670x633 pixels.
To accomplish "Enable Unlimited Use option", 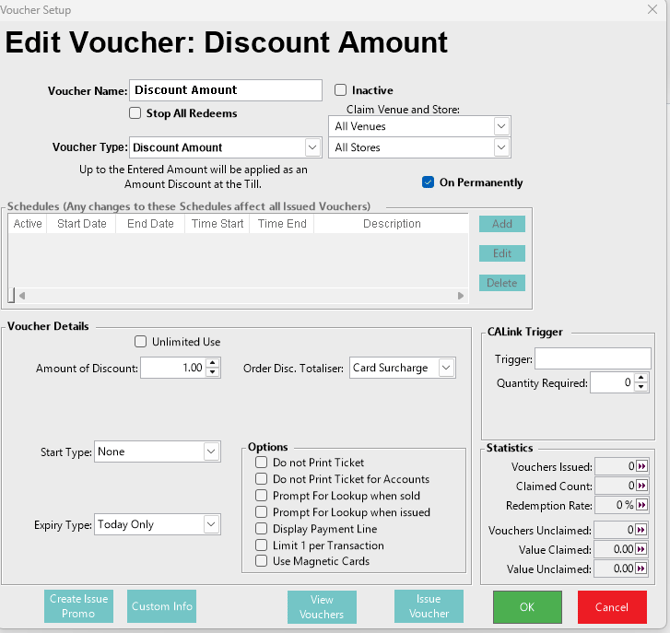I will point(141,342).
